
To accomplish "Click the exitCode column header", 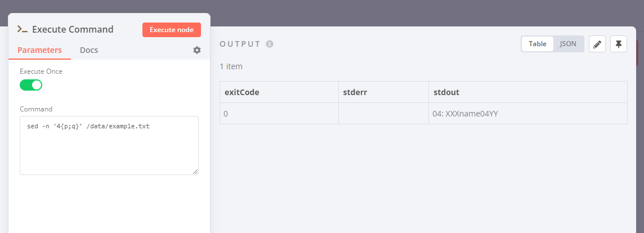I will (x=242, y=92).
